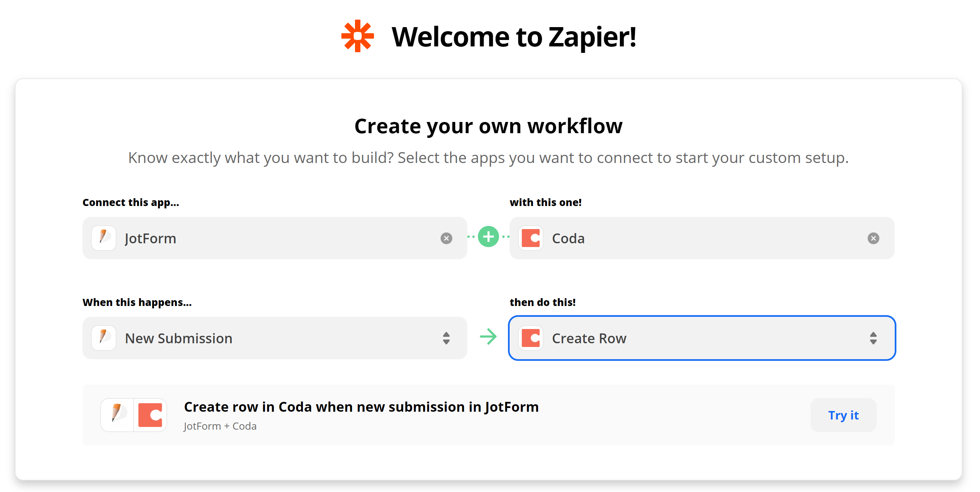Click the Coda app input field text
Viewport: 980px width, 492px height.
[568, 239]
